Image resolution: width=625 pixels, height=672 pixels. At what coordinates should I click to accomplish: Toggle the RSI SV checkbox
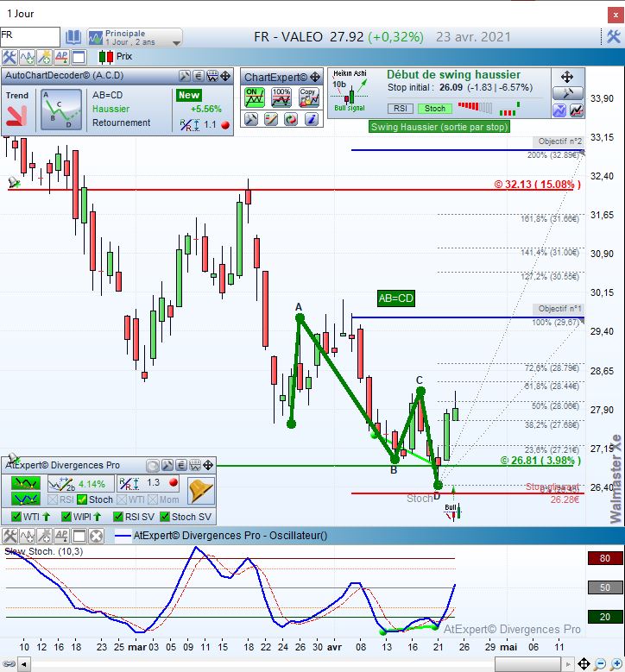tap(118, 517)
